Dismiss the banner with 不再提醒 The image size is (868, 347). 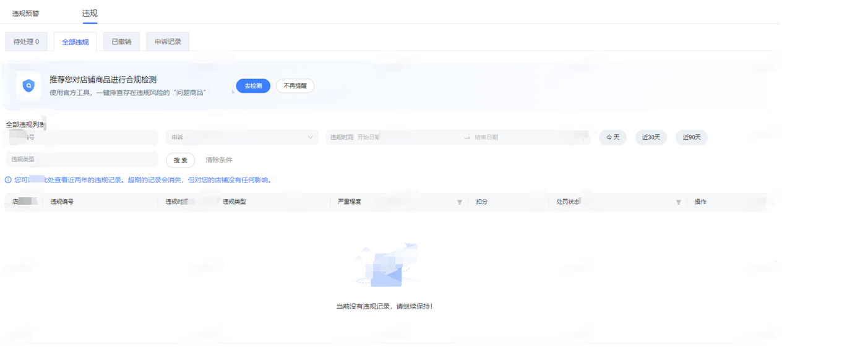pyautogui.click(x=295, y=86)
